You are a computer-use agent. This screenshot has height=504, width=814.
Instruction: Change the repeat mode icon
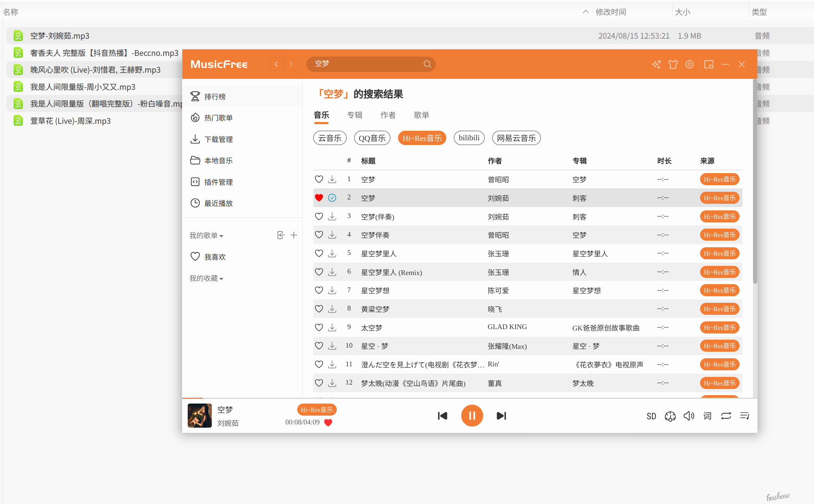coord(726,416)
